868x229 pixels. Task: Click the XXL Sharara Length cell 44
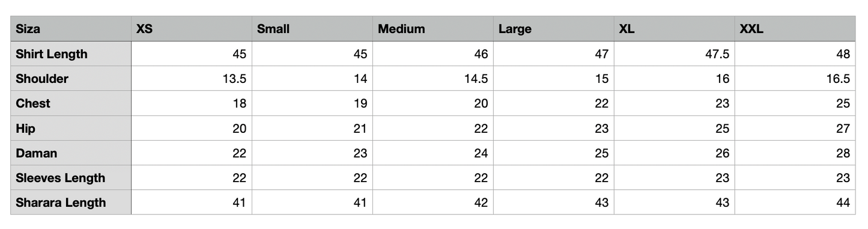coord(795,202)
